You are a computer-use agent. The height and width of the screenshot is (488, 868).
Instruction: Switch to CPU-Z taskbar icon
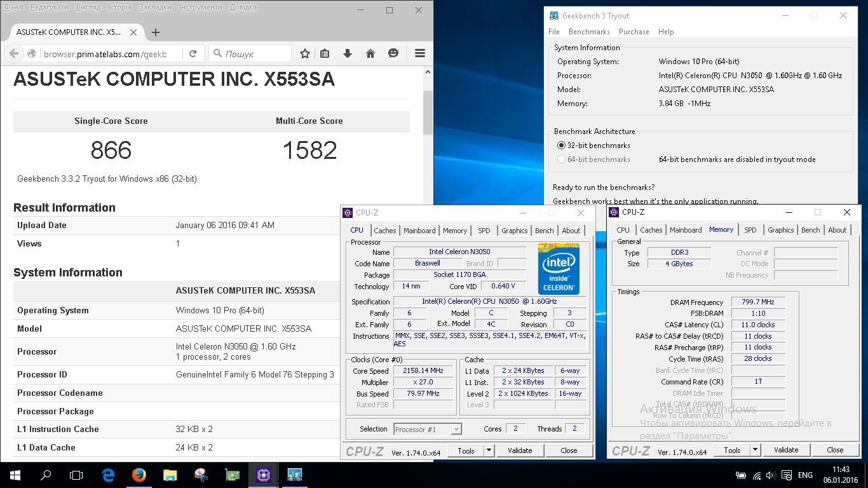(263, 475)
